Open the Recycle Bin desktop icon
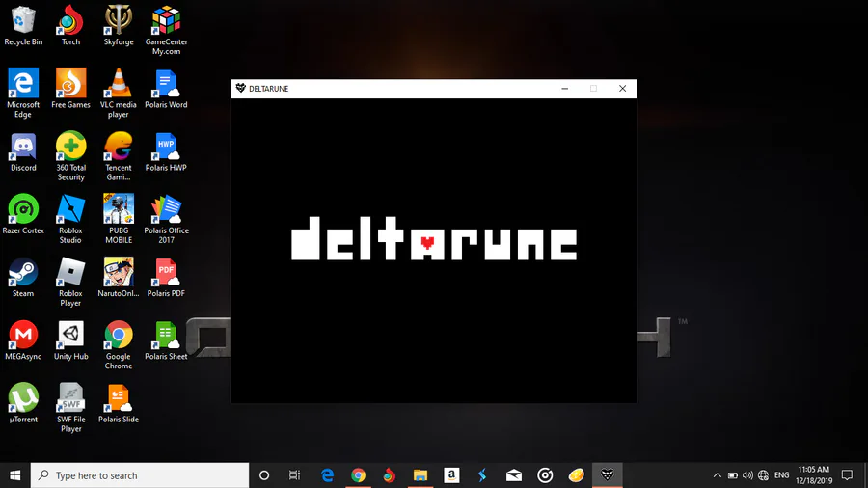Image resolution: width=868 pixels, height=488 pixels. pos(23,26)
